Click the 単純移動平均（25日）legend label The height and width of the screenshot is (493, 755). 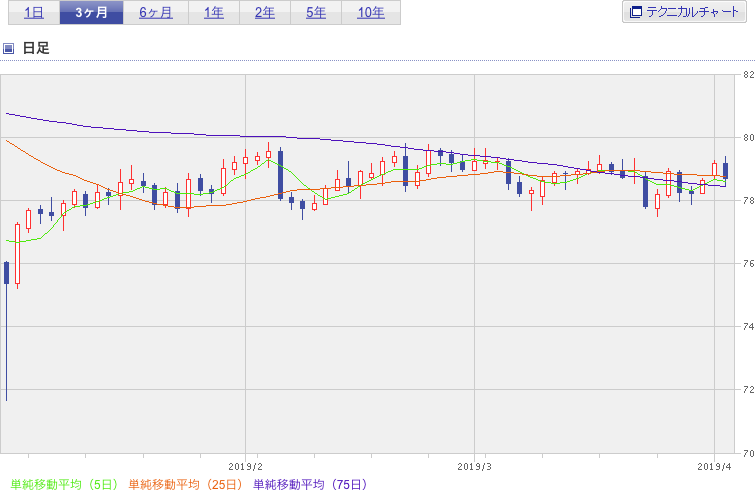[185, 484]
